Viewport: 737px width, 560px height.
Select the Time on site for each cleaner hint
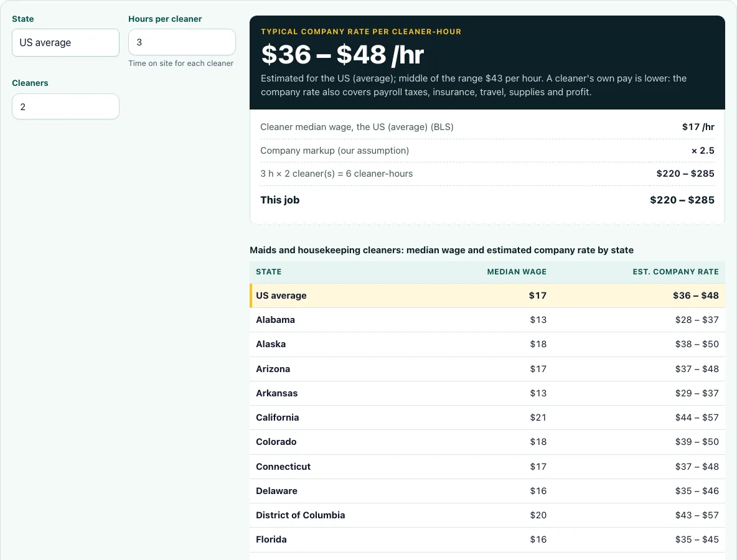tap(181, 63)
